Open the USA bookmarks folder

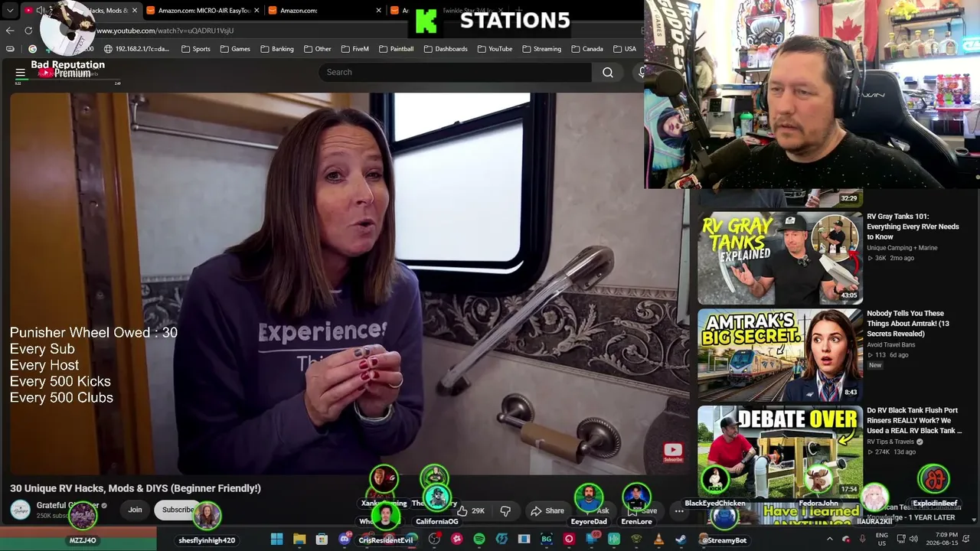pyautogui.click(x=624, y=49)
